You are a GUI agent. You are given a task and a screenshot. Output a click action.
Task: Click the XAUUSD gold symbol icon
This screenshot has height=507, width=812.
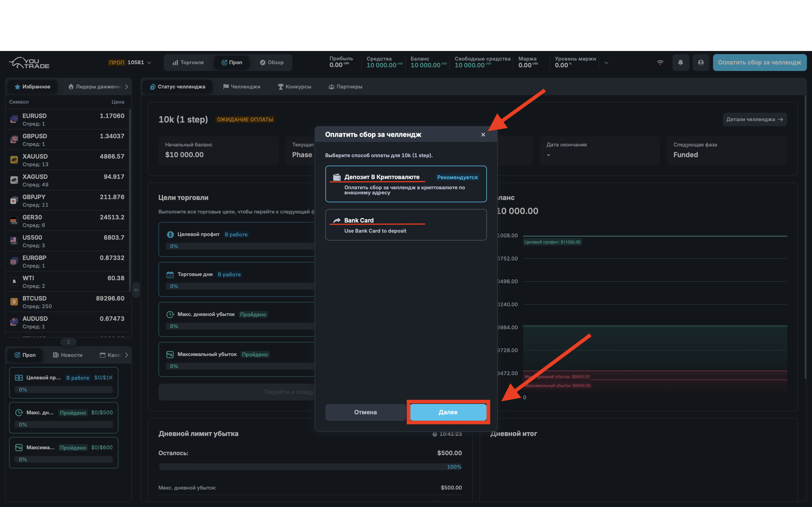14,160
